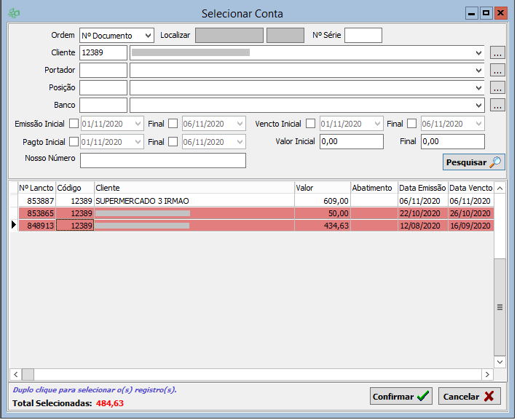517x420 pixels.
Task: Check the Pagto Inicial checkbox
Action: click(74, 142)
